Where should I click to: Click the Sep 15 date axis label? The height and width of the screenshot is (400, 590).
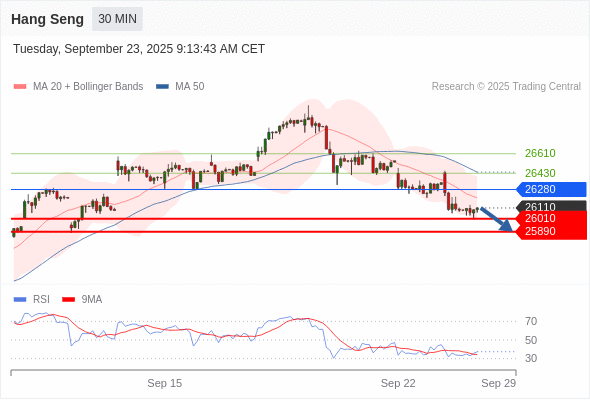[164, 383]
